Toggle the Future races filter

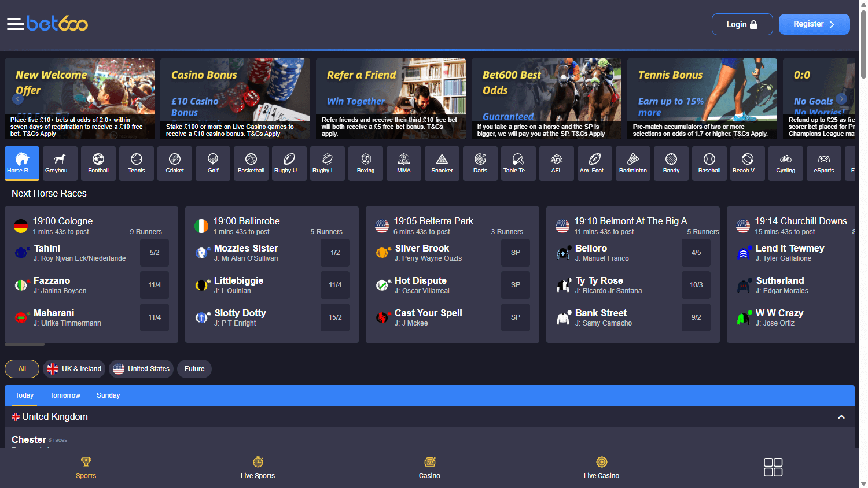pyautogui.click(x=194, y=368)
